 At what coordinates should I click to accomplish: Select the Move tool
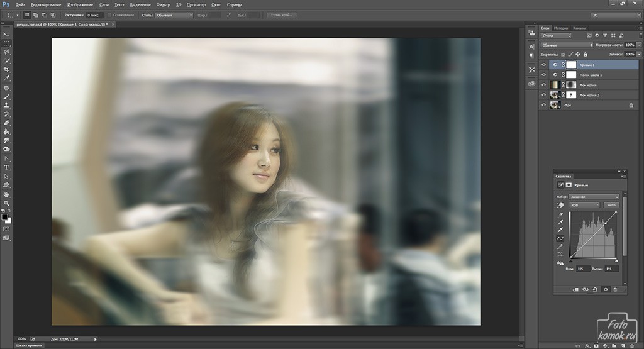pos(6,35)
